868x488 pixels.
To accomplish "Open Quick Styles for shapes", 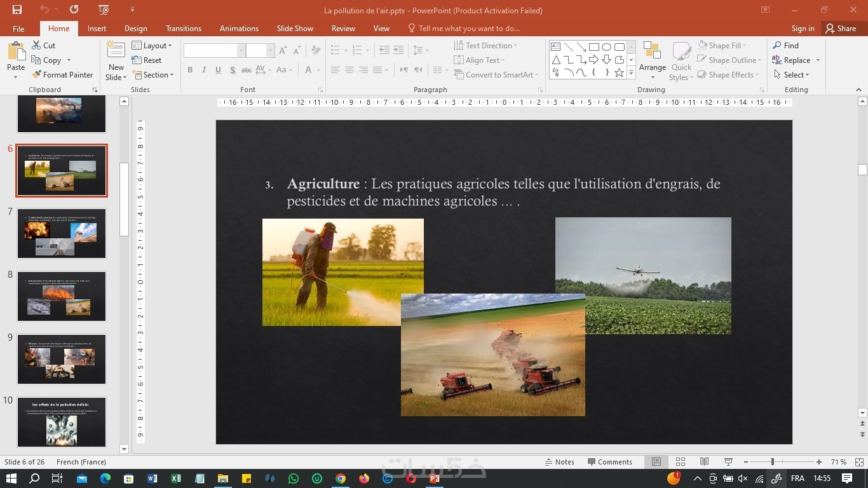I will [x=681, y=61].
